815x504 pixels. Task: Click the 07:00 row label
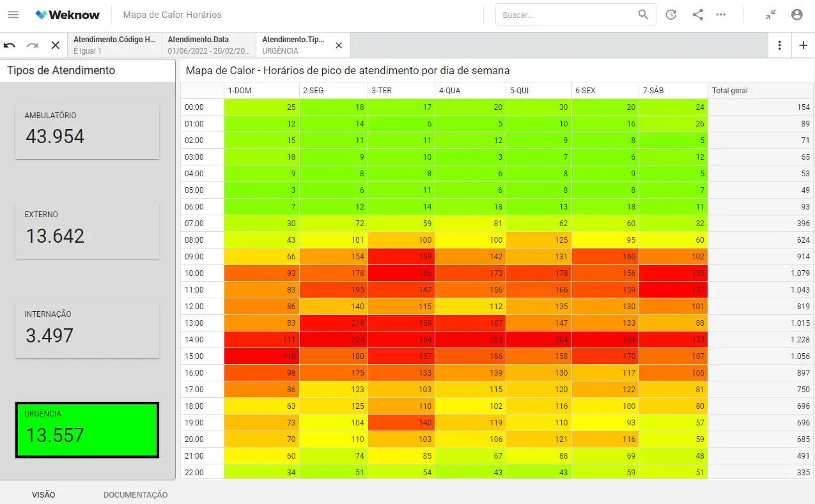click(x=202, y=224)
